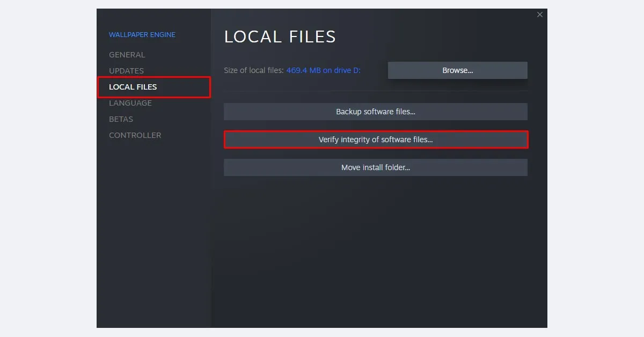Screen dimensions: 644x337
Task: Open the CONTROLLER settings section
Action: click(x=135, y=135)
